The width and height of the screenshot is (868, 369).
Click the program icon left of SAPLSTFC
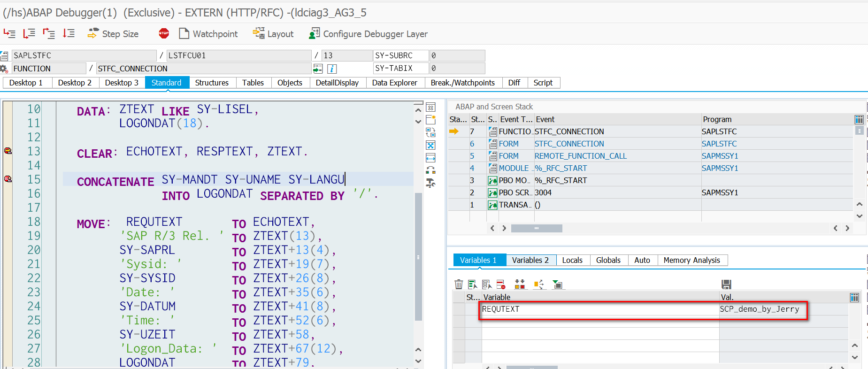(4, 56)
